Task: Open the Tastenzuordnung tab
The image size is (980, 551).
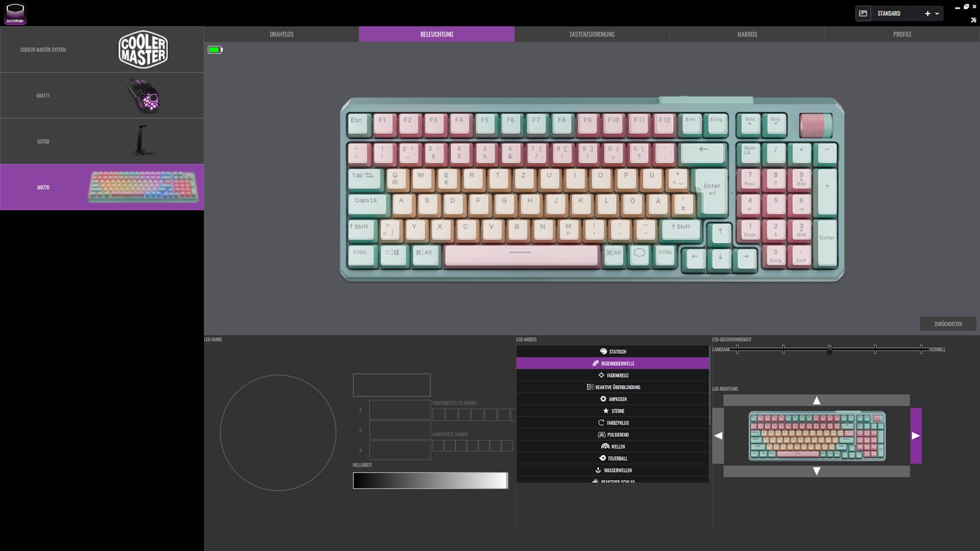Action: 592,34
